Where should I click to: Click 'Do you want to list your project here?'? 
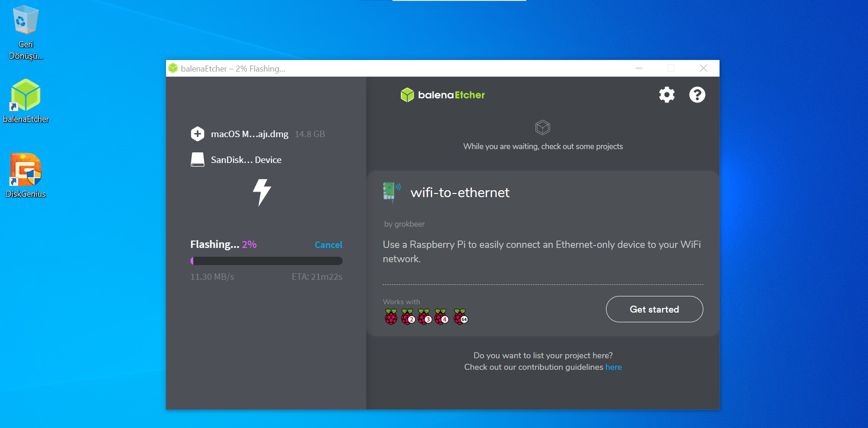click(x=543, y=355)
